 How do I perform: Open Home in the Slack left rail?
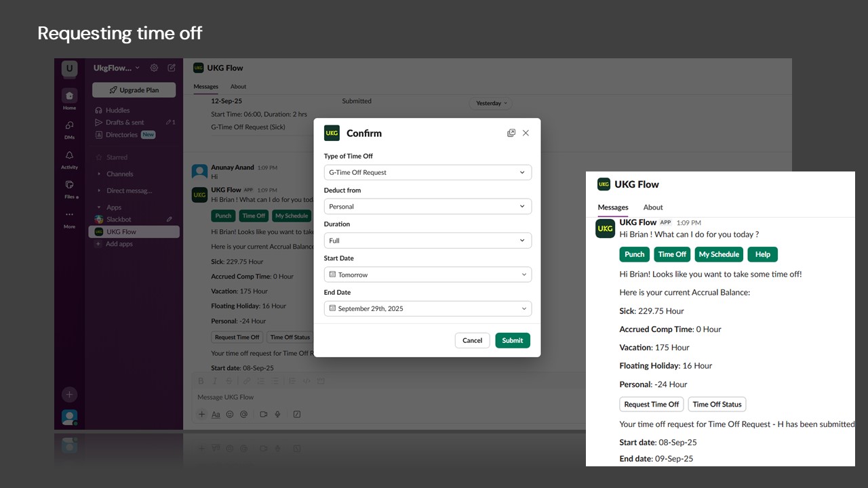[x=69, y=96]
